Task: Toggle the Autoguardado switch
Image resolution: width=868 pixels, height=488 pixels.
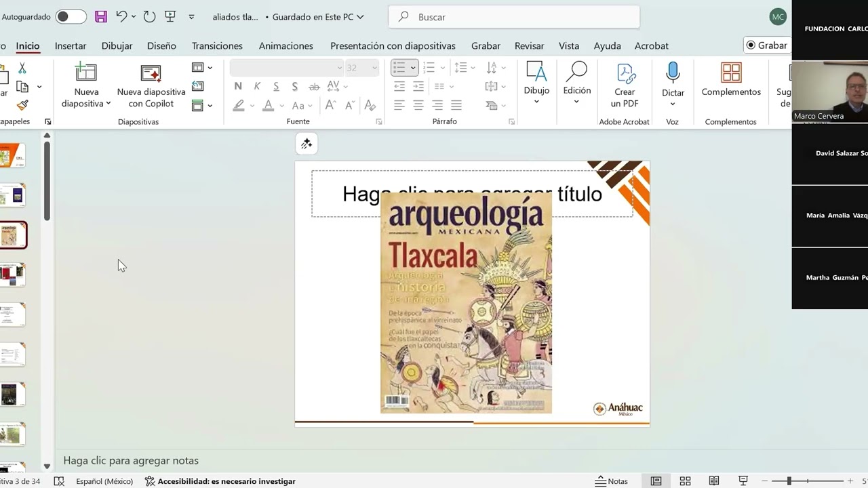Action: click(71, 17)
